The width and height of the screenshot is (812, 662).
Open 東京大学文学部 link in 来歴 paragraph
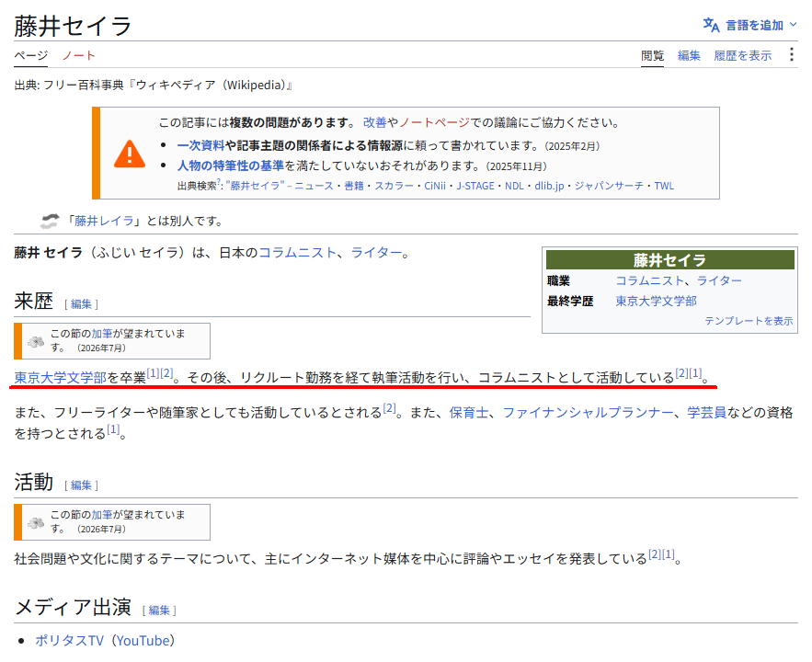coord(60,378)
